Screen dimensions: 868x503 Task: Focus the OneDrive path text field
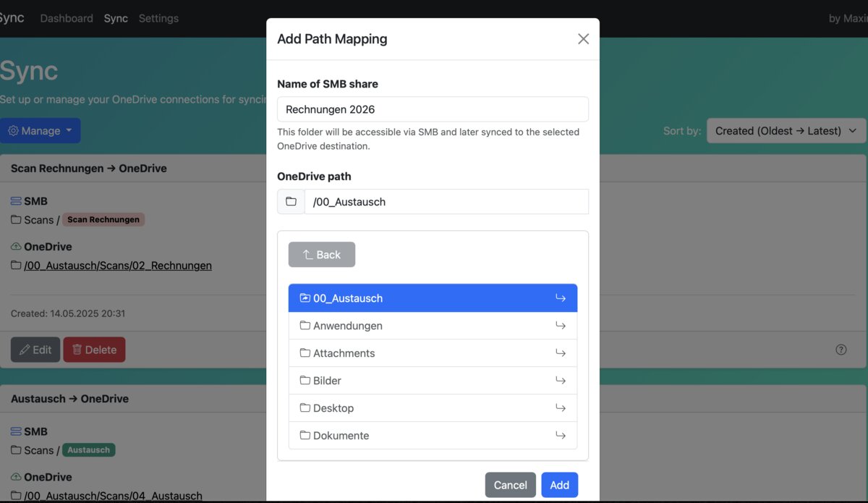(446, 202)
